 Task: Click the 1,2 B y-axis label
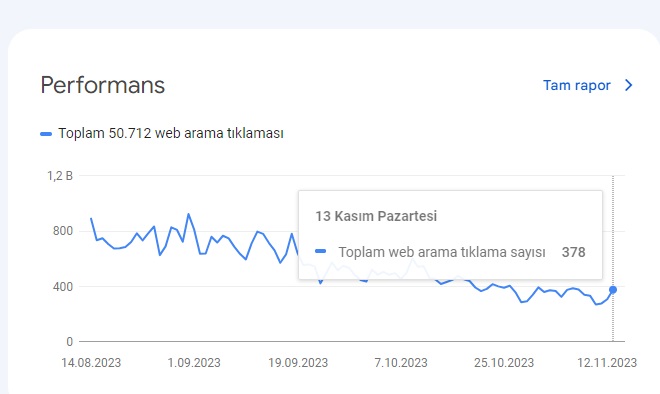coord(60,176)
